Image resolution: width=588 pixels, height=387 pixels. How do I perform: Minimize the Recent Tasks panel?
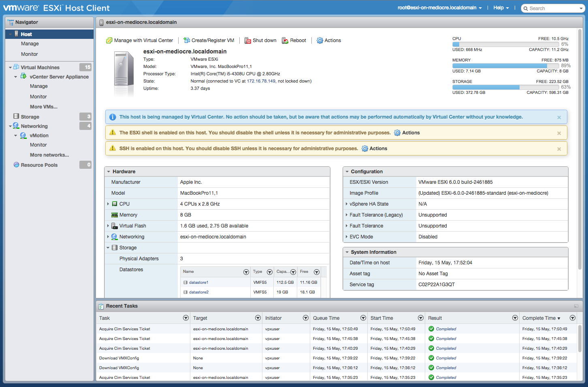[576, 306]
